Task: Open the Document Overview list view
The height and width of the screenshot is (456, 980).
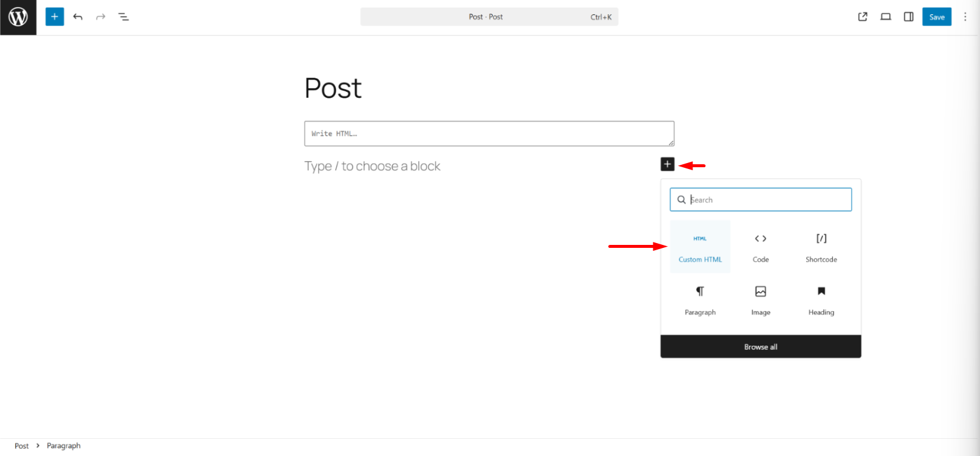Action: [x=123, y=17]
